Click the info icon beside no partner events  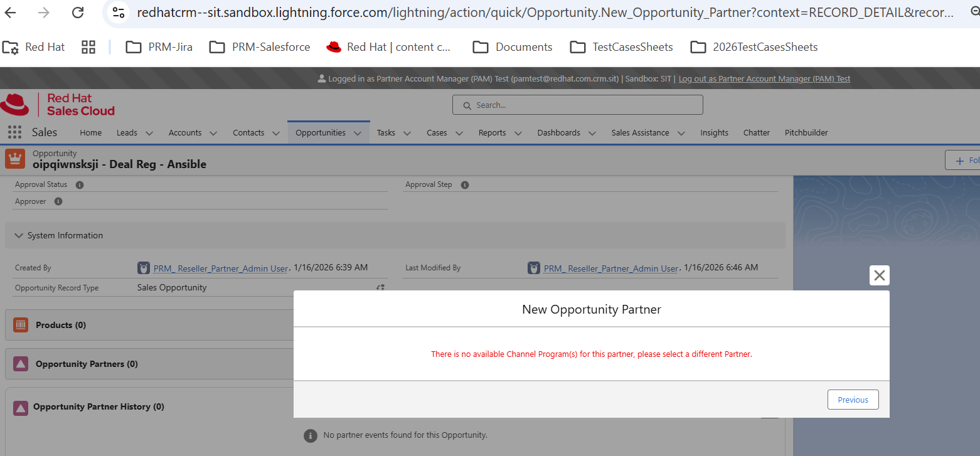(x=310, y=435)
